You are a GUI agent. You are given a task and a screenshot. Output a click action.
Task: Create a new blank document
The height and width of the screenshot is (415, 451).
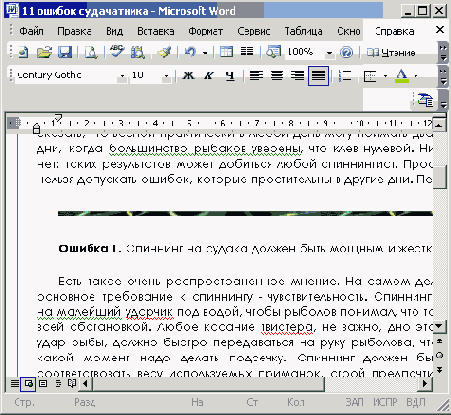click(x=23, y=52)
